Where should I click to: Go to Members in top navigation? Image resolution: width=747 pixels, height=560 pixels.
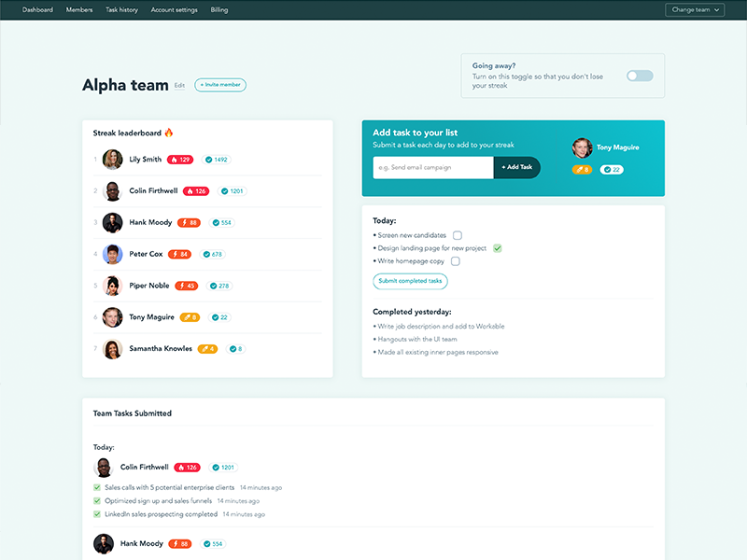pos(79,9)
